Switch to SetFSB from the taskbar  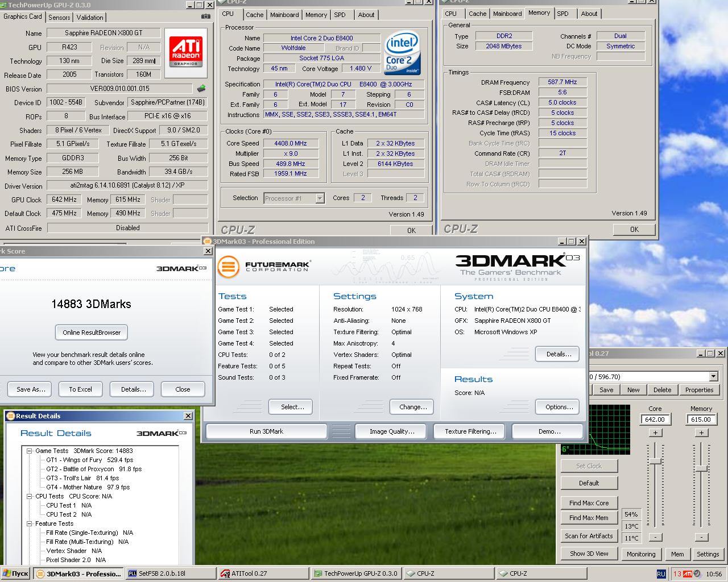(x=170, y=574)
